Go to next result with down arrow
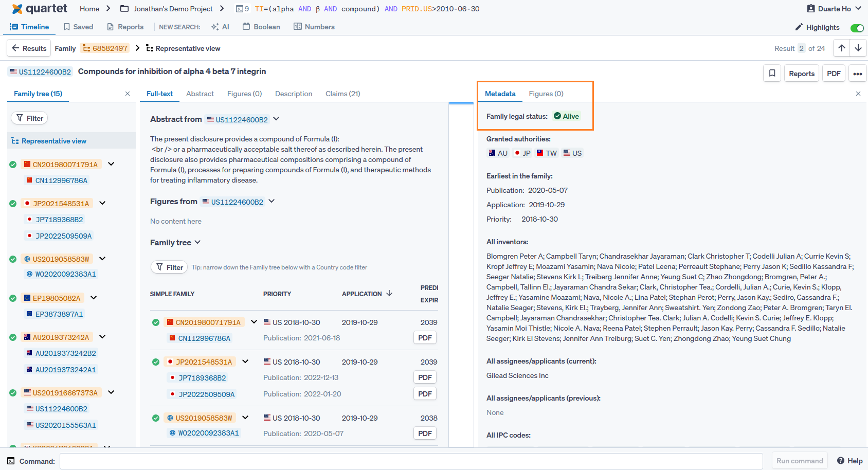This screenshot has width=868, height=470. (x=858, y=48)
